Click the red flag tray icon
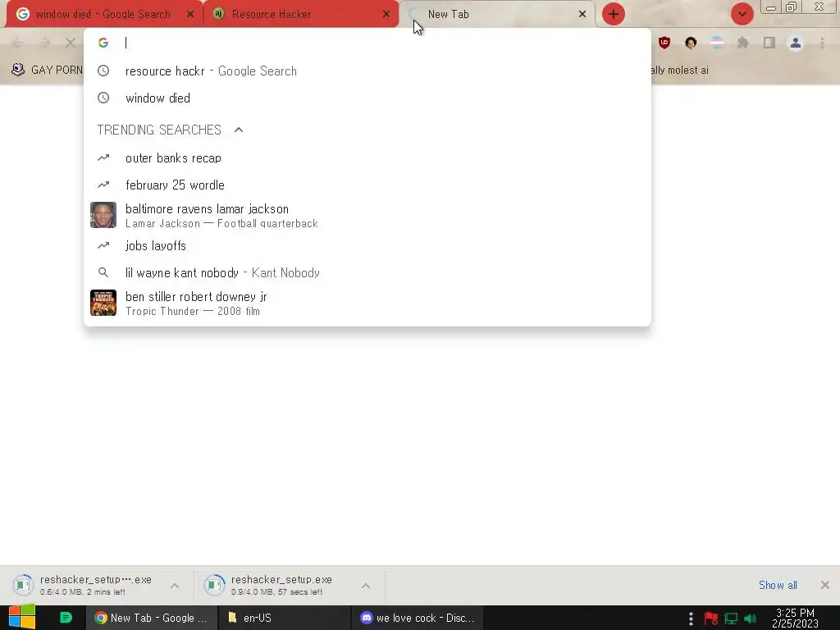This screenshot has height=630, width=840. click(x=711, y=619)
